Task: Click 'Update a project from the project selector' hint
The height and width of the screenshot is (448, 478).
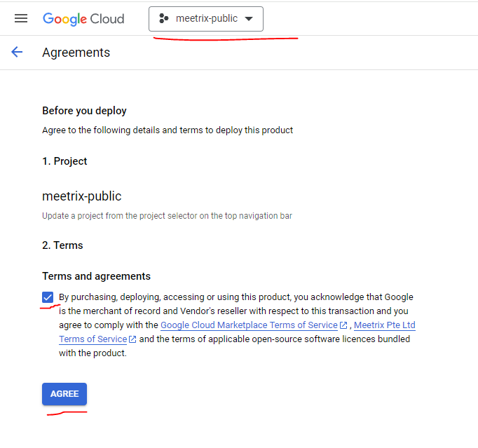Action: (x=167, y=216)
